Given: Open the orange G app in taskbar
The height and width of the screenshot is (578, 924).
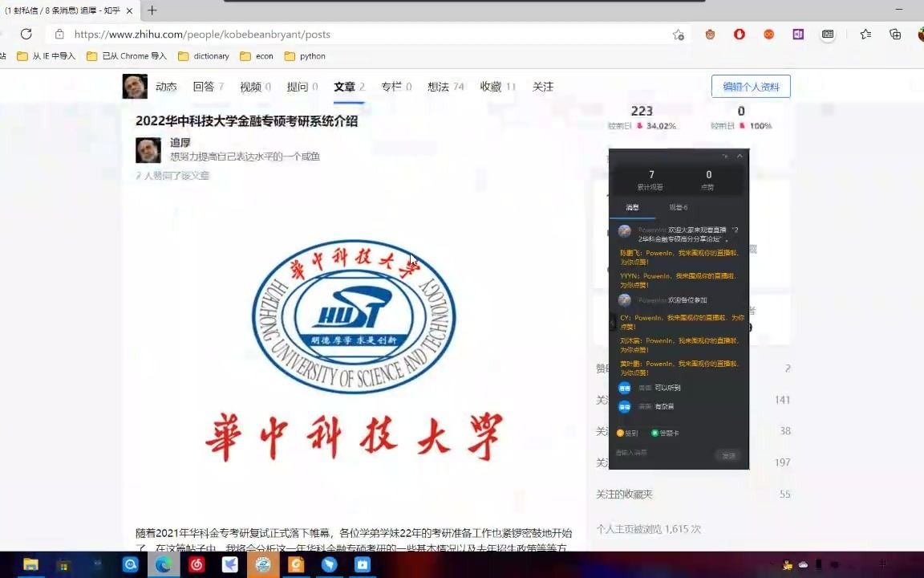Looking at the screenshot, I should click(296, 565).
